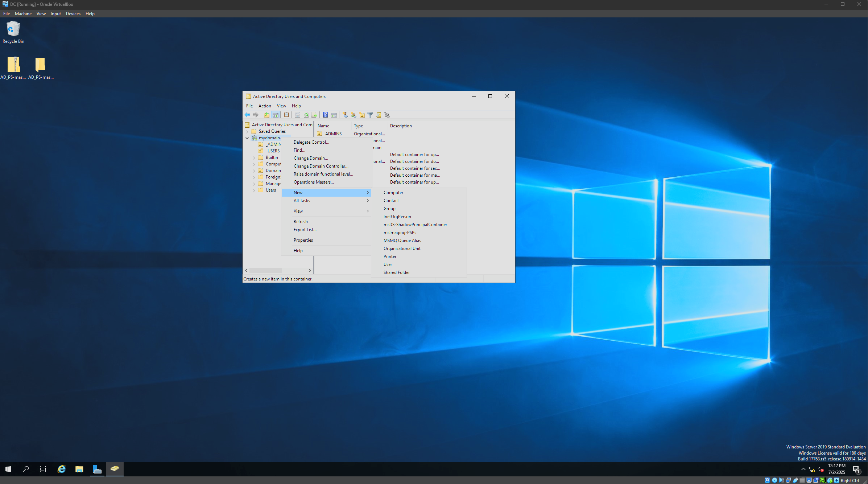Click the Description column header

click(x=416, y=126)
